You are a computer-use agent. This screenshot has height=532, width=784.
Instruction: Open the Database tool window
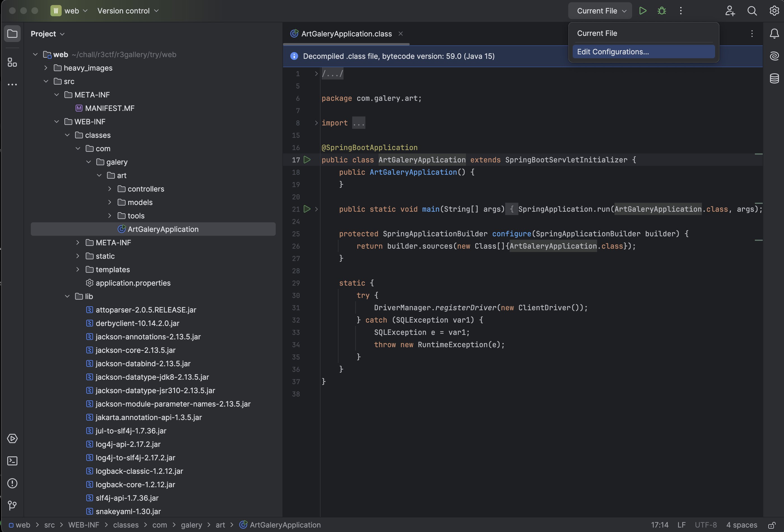(774, 78)
